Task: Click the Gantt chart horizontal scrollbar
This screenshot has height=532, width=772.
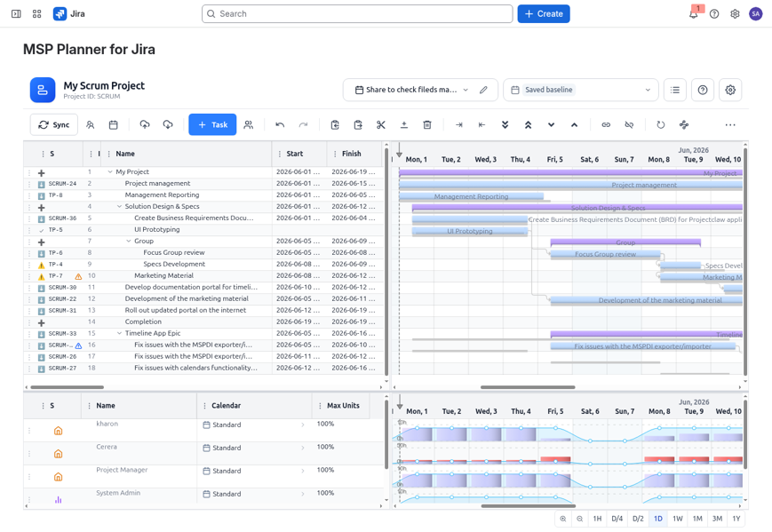Action: coord(528,387)
